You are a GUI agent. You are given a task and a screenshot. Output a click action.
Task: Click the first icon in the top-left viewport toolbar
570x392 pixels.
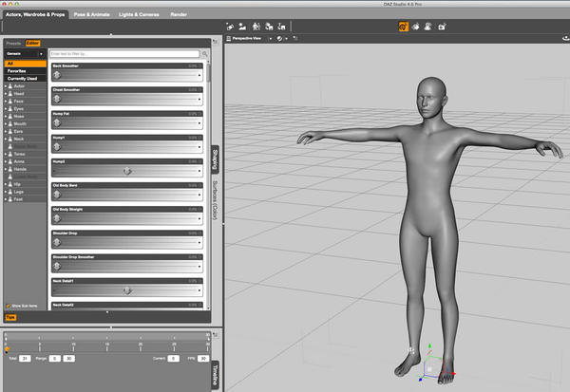[231, 28]
